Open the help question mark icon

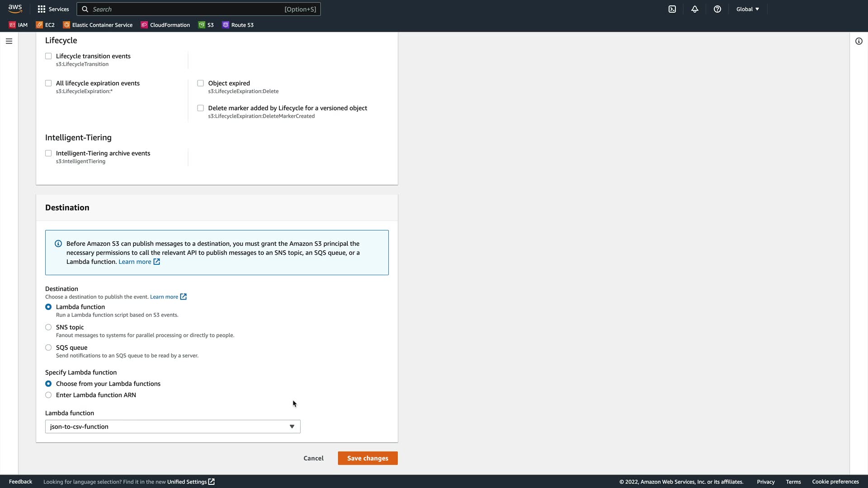(717, 9)
